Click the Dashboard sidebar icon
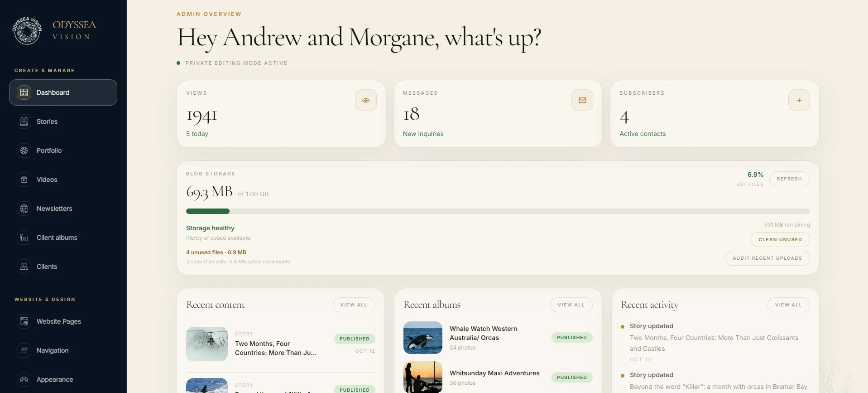 [24, 92]
